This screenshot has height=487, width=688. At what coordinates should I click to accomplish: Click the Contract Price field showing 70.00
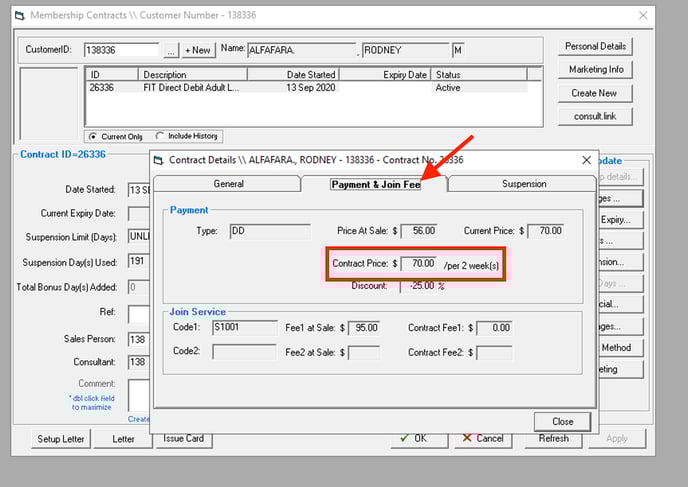[419, 263]
